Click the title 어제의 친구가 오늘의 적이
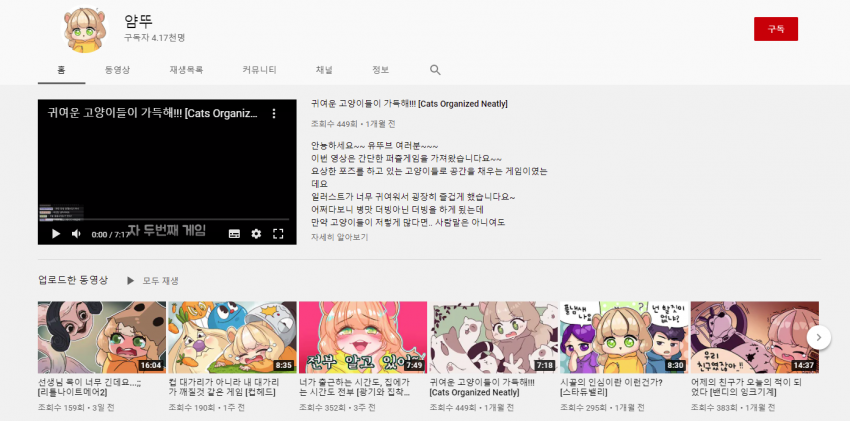 pos(747,387)
